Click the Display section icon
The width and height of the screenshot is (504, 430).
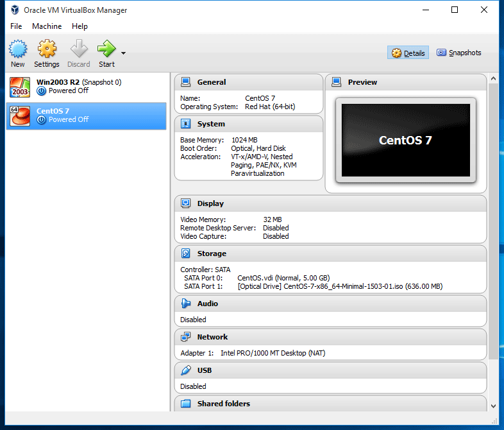pos(186,203)
